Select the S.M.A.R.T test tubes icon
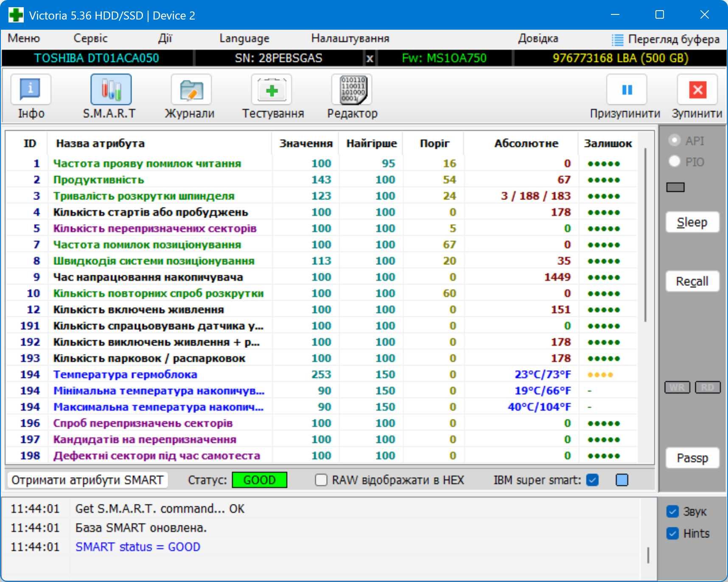The height and width of the screenshot is (582, 728). point(111,90)
